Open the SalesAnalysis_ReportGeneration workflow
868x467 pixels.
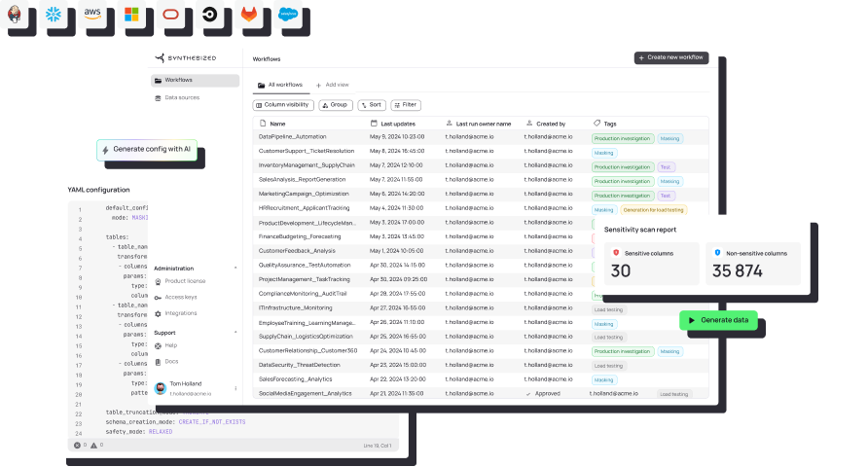click(302, 180)
